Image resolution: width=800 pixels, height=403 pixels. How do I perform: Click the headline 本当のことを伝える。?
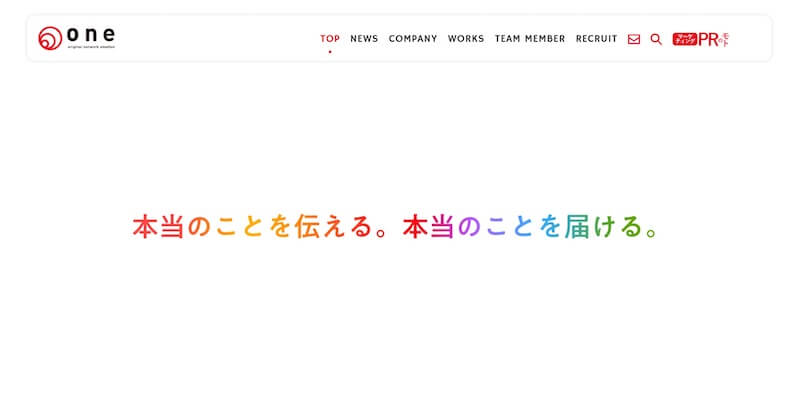coord(261,226)
